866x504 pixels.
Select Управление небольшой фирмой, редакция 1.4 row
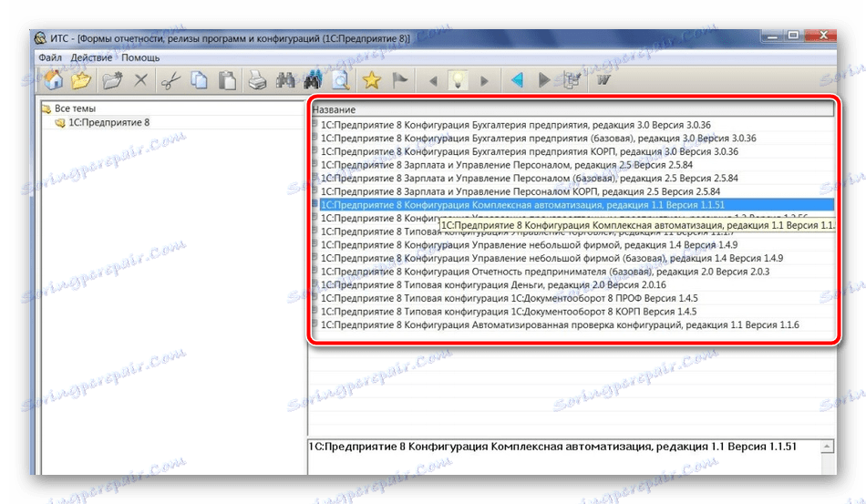pos(572,244)
